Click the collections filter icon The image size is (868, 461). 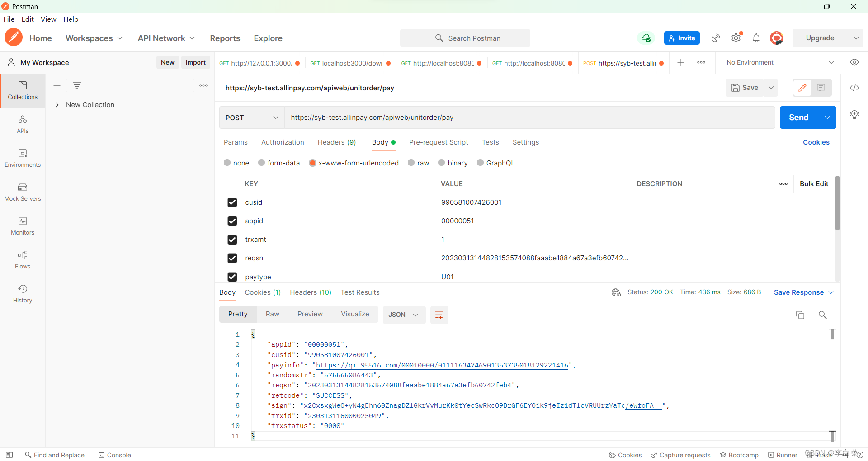[x=77, y=85]
